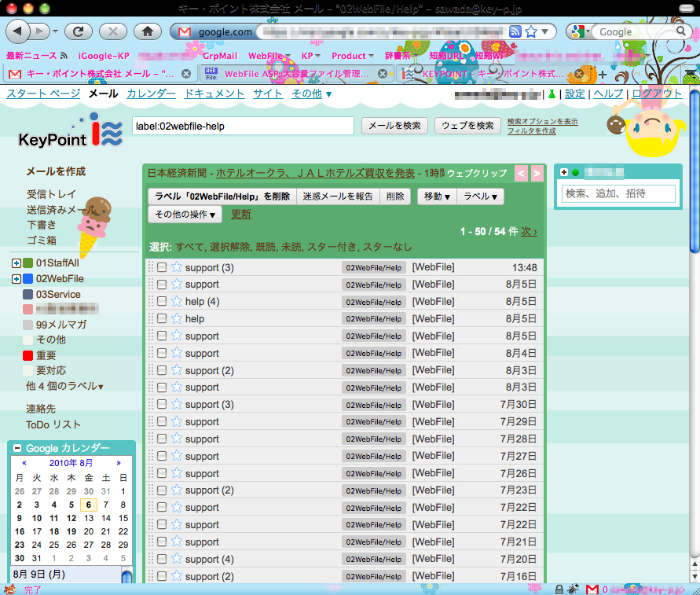This screenshot has height=595, width=700.
Task: Close the WebFile ASP tab
Action: (382, 74)
